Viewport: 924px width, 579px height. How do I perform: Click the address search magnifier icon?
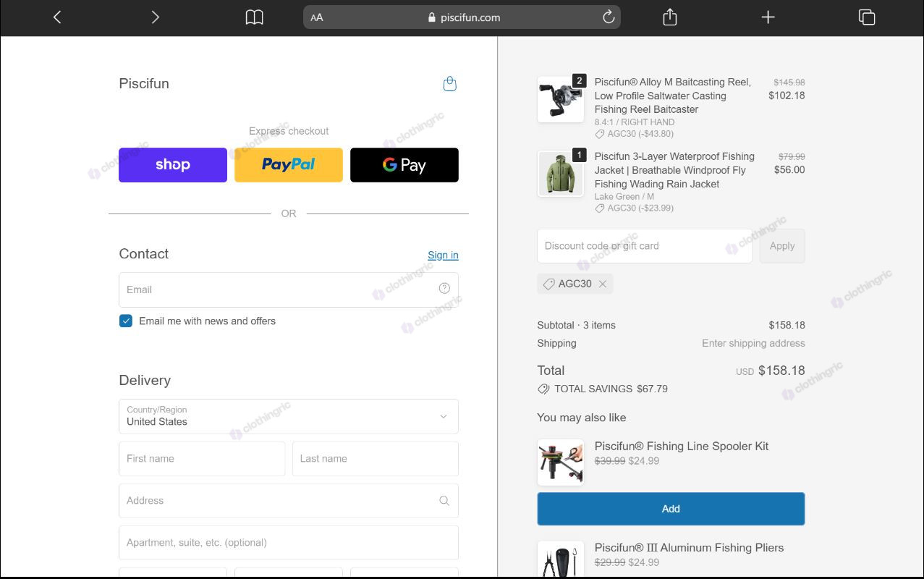point(444,500)
